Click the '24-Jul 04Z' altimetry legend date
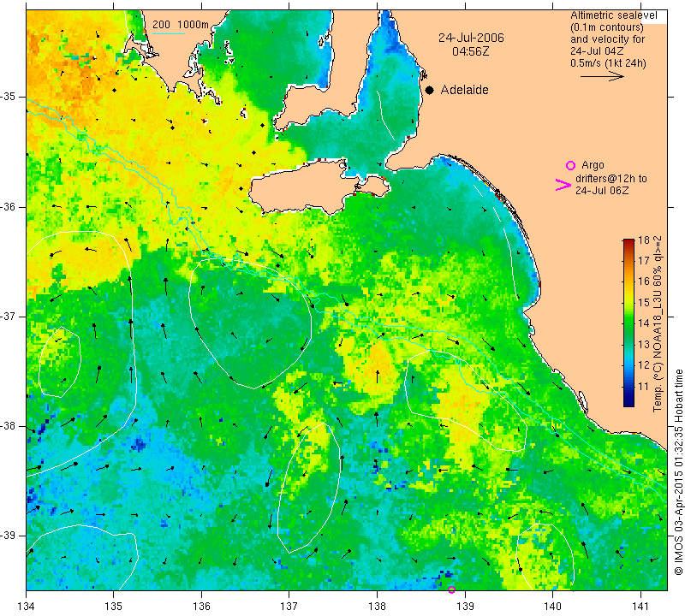 click(x=597, y=51)
